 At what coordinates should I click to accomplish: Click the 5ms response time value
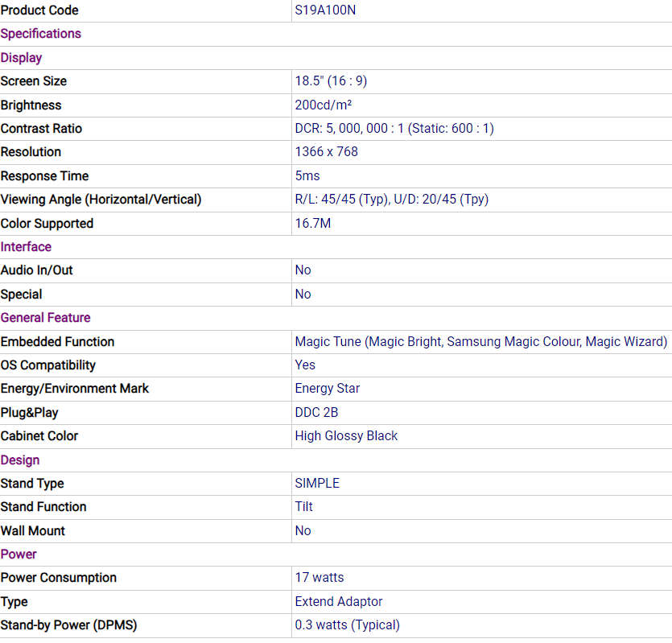coord(307,176)
